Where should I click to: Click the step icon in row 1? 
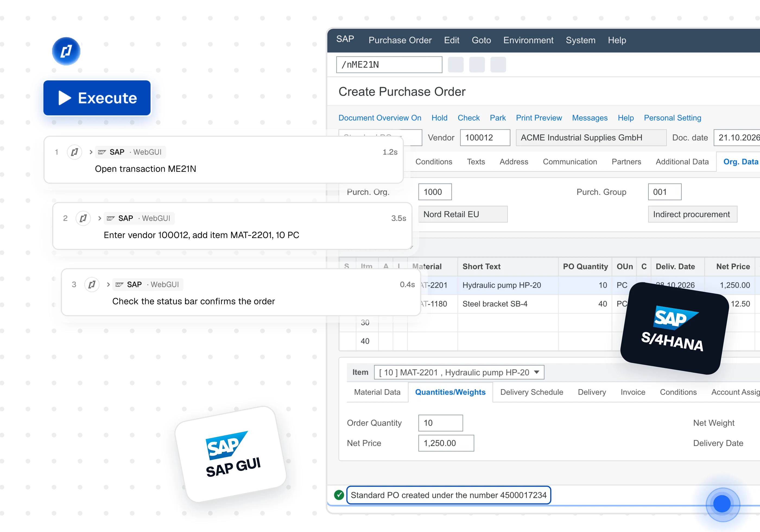[x=74, y=152]
